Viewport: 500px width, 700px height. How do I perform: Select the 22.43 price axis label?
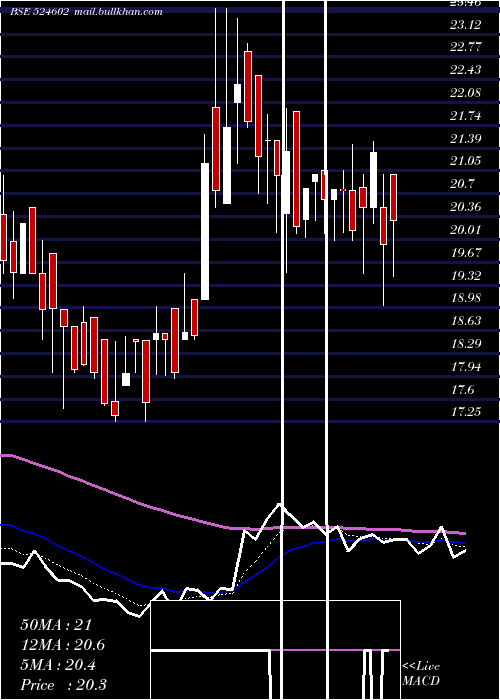coord(465,70)
